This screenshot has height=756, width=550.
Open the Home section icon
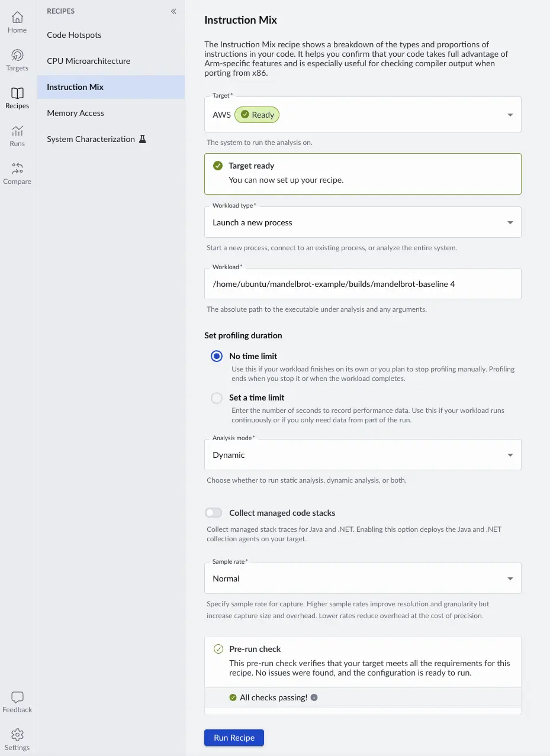click(17, 18)
